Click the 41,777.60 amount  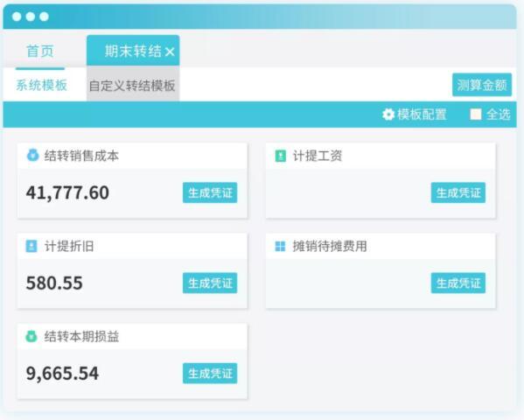pos(67,193)
